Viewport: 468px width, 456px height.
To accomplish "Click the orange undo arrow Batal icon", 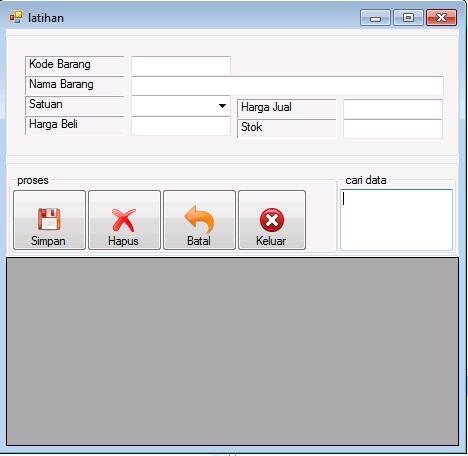I will (199, 219).
